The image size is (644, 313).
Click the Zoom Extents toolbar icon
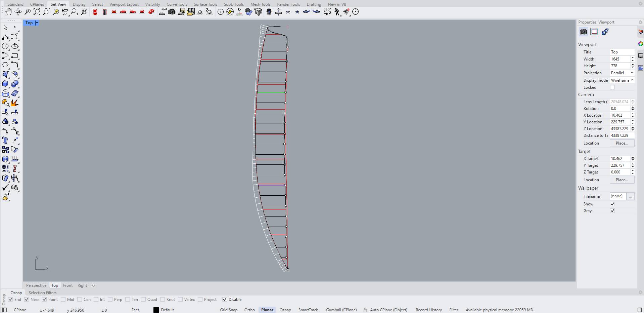37,12
